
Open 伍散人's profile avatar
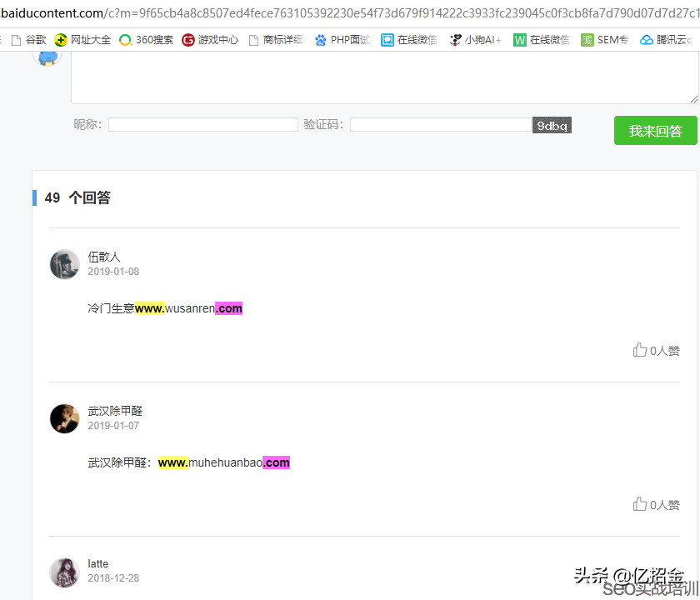pyautogui.click(x=64, y=264)
